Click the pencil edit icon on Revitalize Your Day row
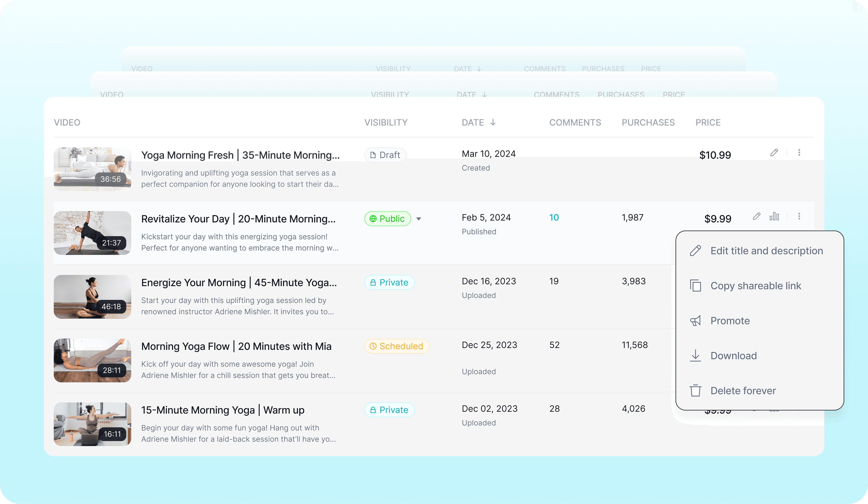This screenshot has width=868, height=504. pyautogui.click(x=756, y=216)
